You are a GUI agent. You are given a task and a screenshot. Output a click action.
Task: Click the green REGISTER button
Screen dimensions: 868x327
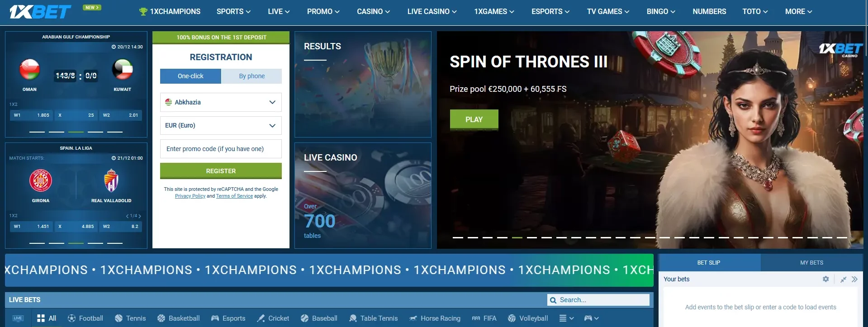(x=221, y=171)
